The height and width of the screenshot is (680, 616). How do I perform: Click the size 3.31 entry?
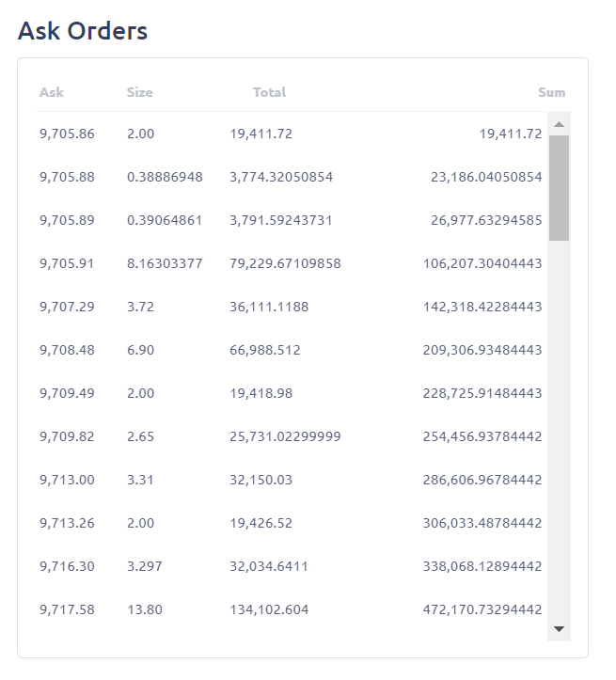point(140,480)
